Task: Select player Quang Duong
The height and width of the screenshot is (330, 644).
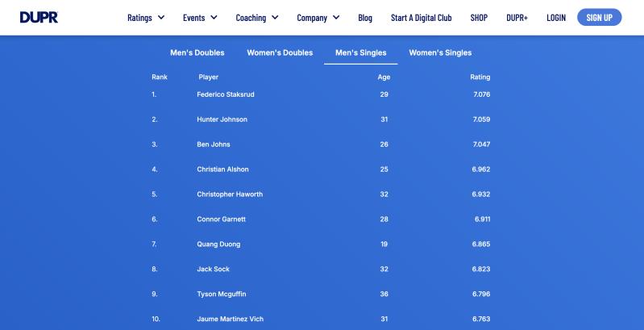Action: click(x=218, y=244)
